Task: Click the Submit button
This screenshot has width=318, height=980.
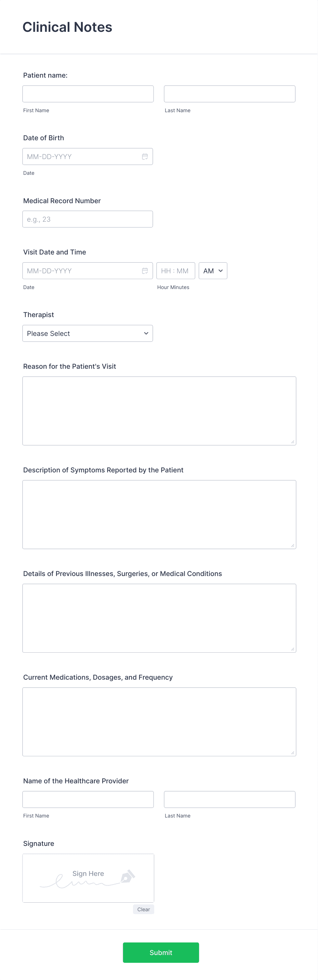Action: [x=160, y=952]
